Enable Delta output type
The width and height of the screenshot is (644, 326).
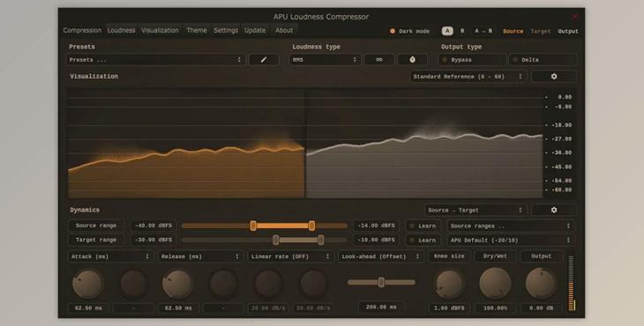point(543,60)
